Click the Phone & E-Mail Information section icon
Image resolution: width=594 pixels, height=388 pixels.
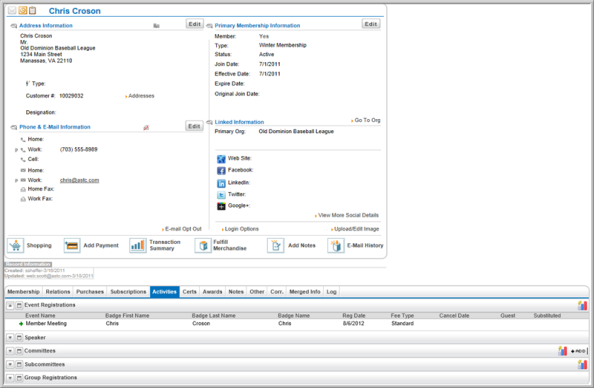coord(14,127)
